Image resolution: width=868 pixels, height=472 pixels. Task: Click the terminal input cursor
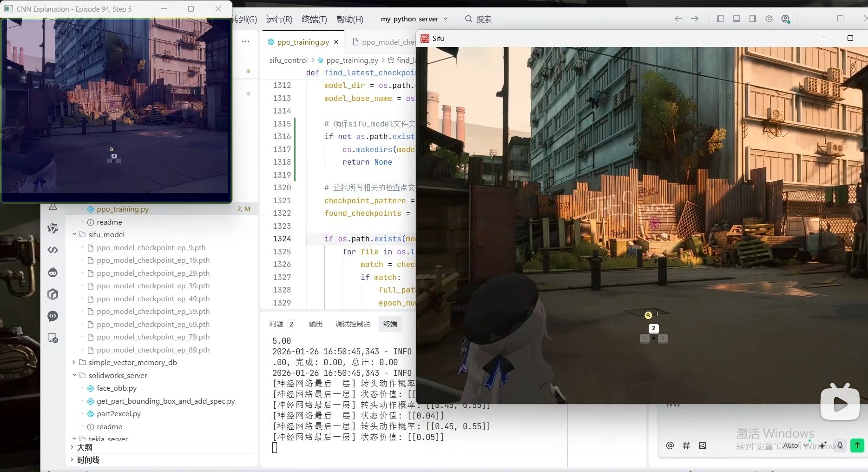pyautogui.click(x=275, y=447)
